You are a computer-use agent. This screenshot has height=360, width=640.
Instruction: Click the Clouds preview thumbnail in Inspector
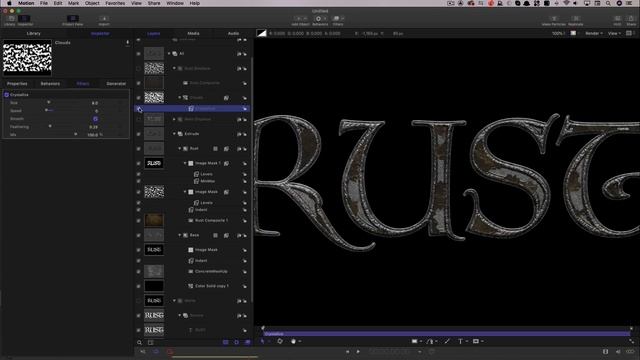[x=27, y=58]
